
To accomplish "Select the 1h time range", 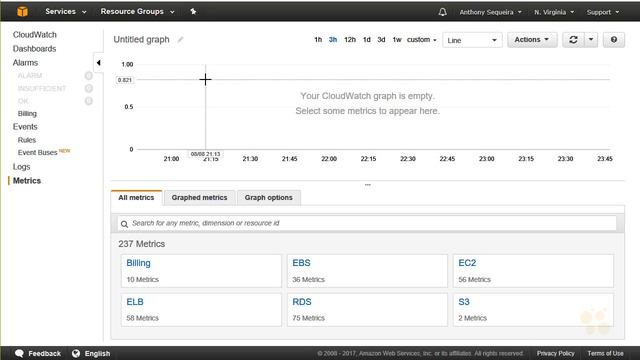I will click(318, 40).
